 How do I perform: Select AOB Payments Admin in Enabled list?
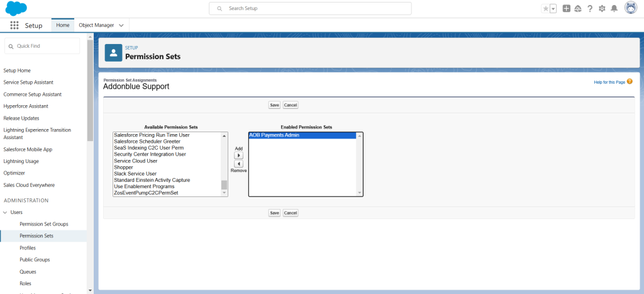pyautogui.click(x=303, y=135)
